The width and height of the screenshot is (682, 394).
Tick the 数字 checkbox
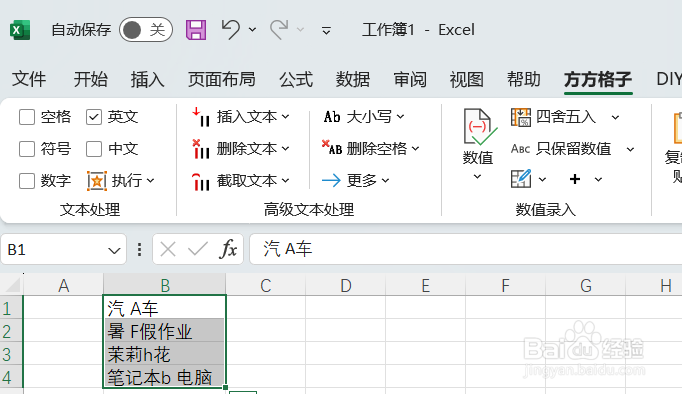[27, 181]
